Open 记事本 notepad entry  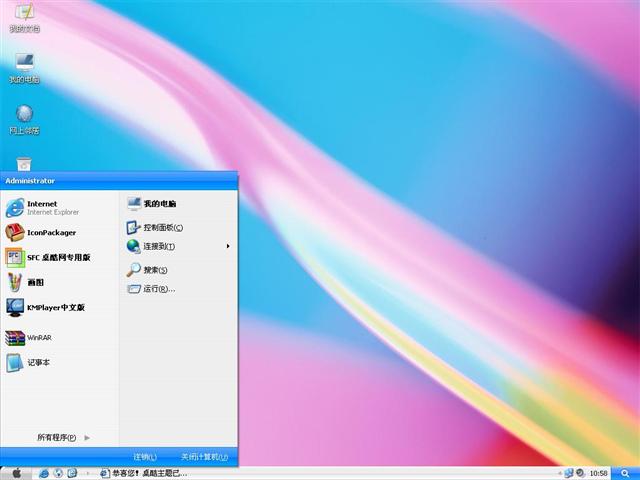pos(60,362)
